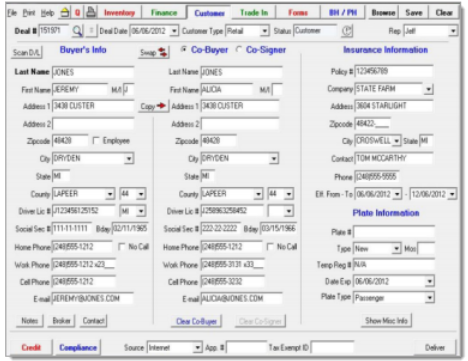Open the co-buyer City dropdown
Screen dimensions: 468x361
[x=274, y=159]
